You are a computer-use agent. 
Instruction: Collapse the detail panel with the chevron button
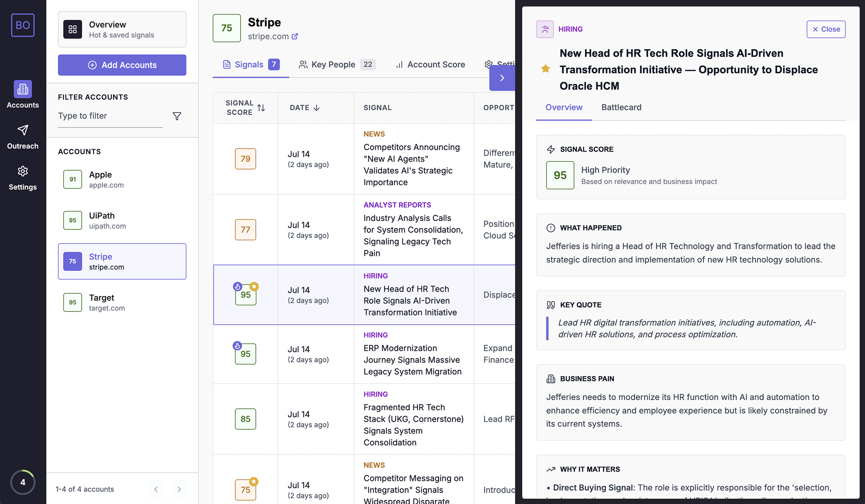pyautogui.click(x=502, y=78)
